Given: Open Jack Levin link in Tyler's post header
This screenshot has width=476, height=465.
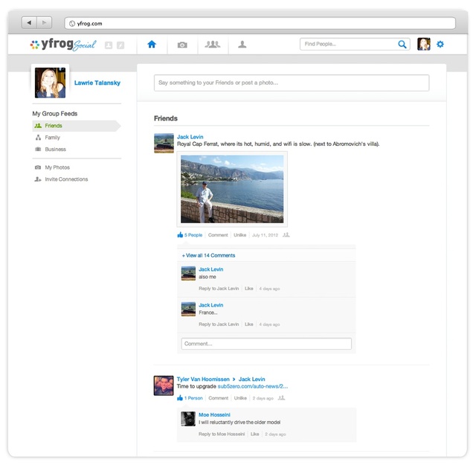Looking at the screenshot, I should 251,379.
